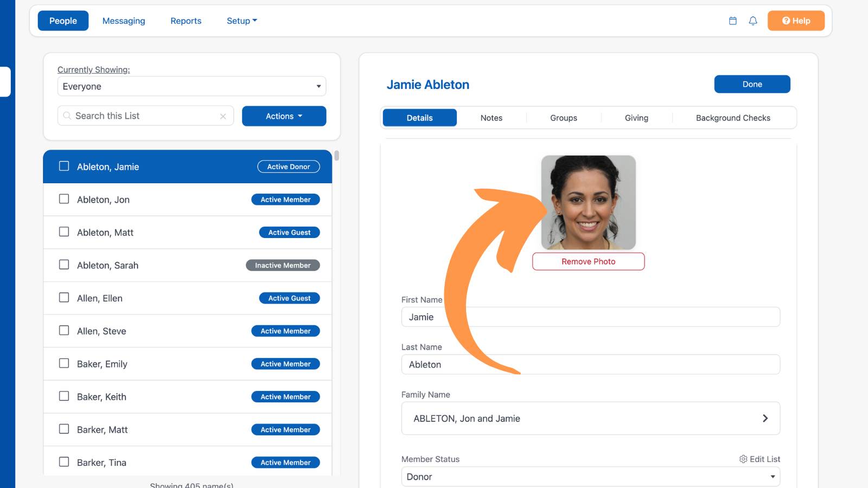
Task: Tick the checkbox for Ableton, Jon
Action: pyautogui.click(x=64, y=199)
